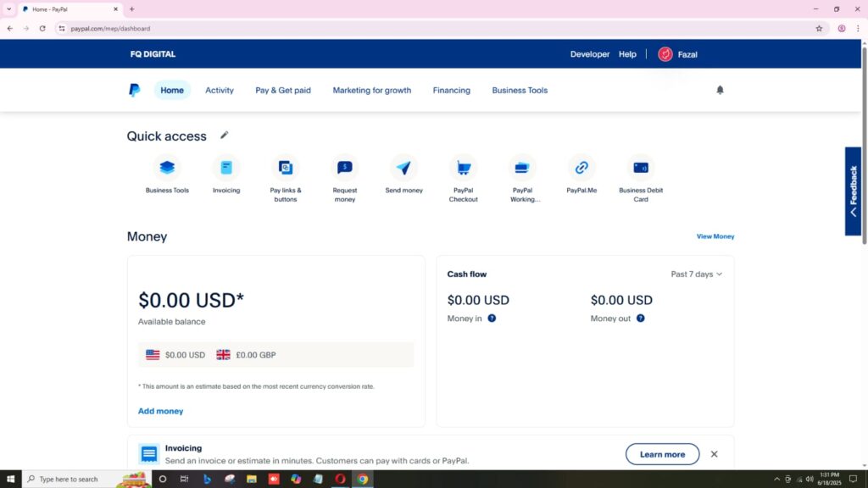Open the Pay & Get paid menu
This screenshot has width=868, height=488.
point(283,91)
